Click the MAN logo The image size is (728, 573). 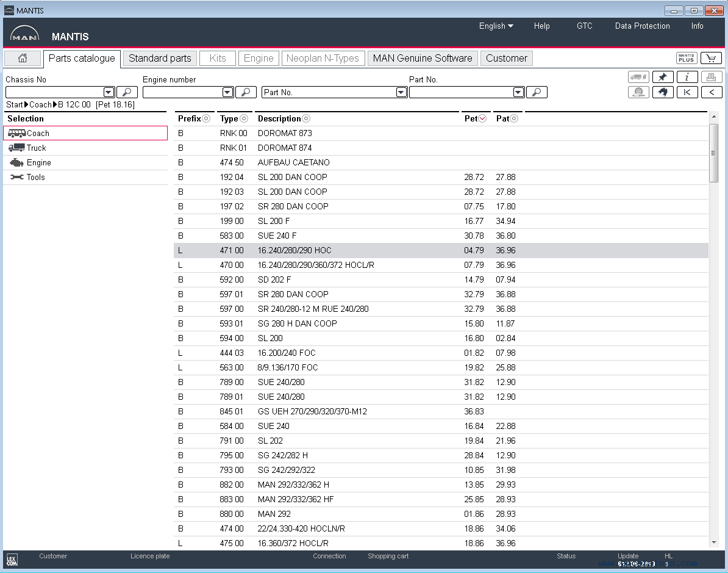click(x=24, y=34)
